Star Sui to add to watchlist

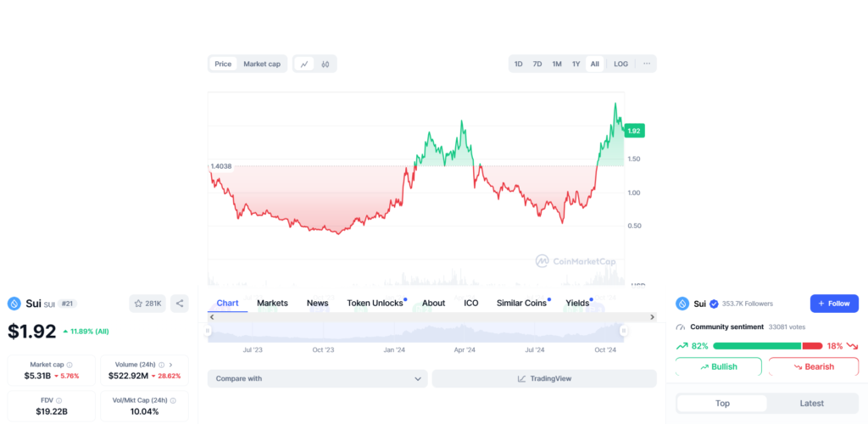coord(147,304)
